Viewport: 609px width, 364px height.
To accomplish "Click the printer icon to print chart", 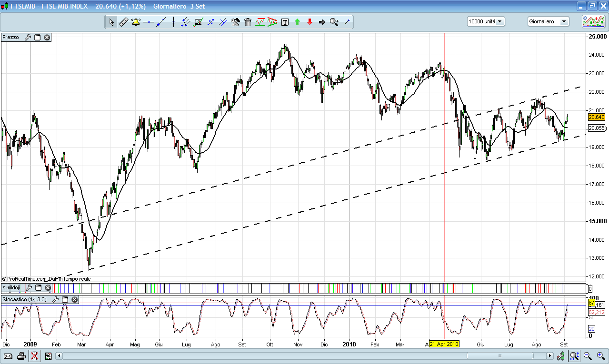I will point(21,356).
